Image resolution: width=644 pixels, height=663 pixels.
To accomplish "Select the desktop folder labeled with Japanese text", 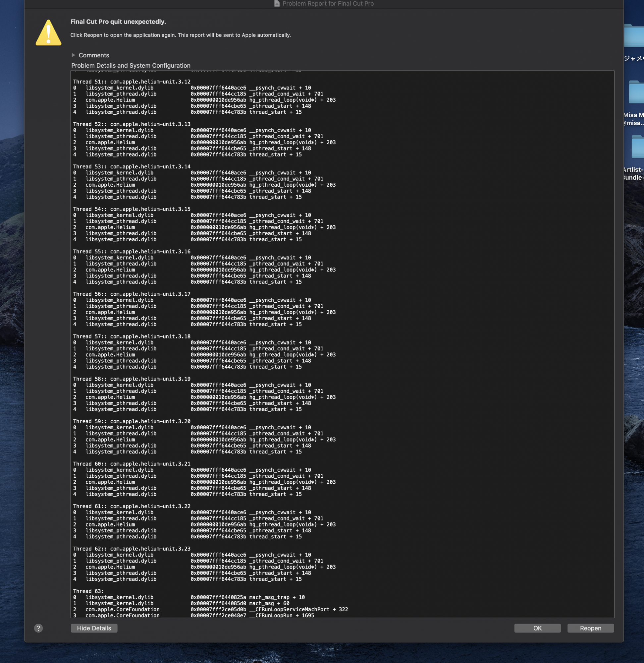I will click(634, 36).
